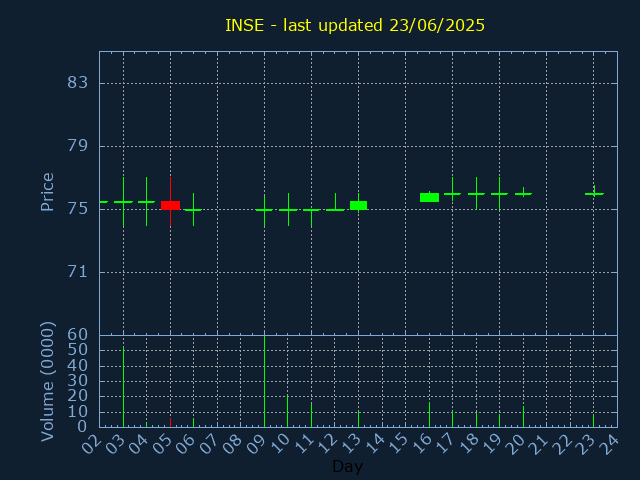Image resolution: width=640 pixels, height=480 pixels.
Task: Click the green candlestick body on day 16
Action: (429, 198)
